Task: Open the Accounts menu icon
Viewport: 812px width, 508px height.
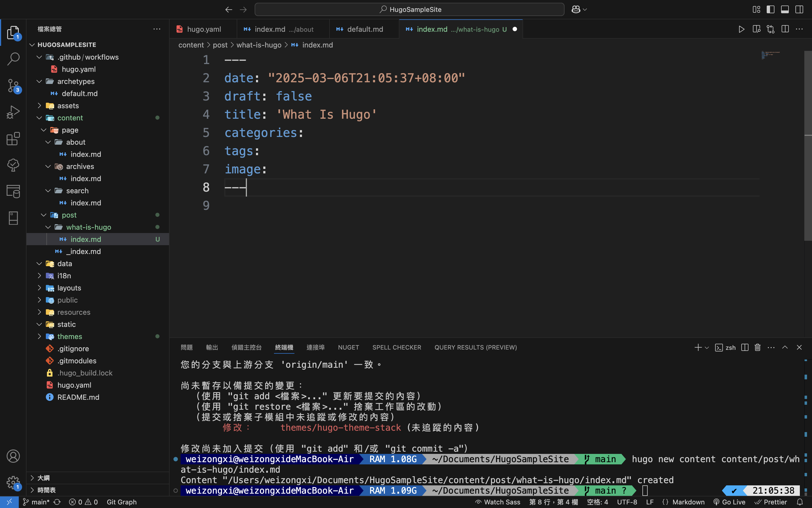Action: 13,456
